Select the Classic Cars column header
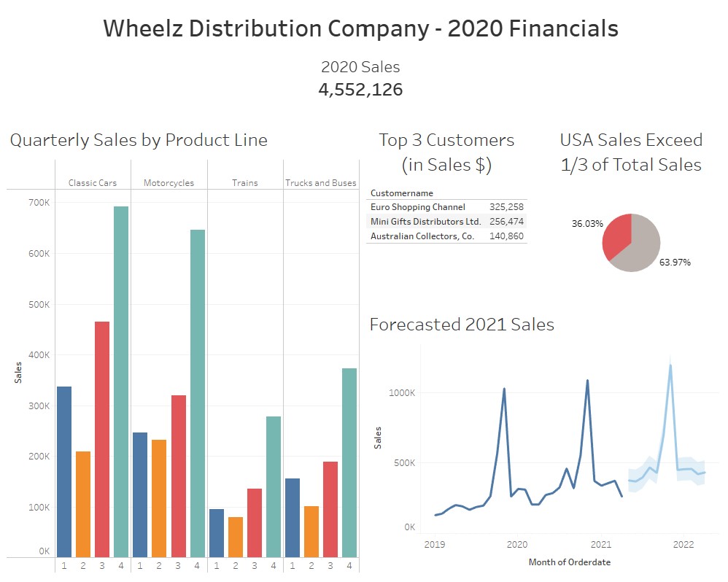Image resolution: width=728 pixels, height=582 pixels. [93, 183]
